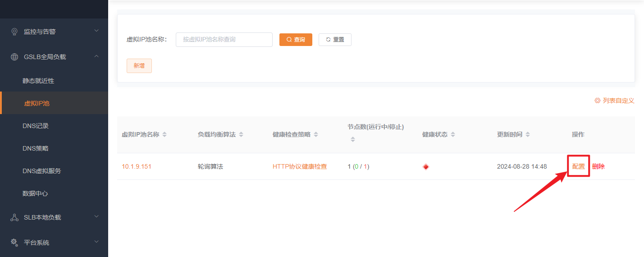Image resolution: width=644 pixels, height=257 pixels.
Task: Sort by 负载均衡算法 column arrows
Action: tap(241, 135)
